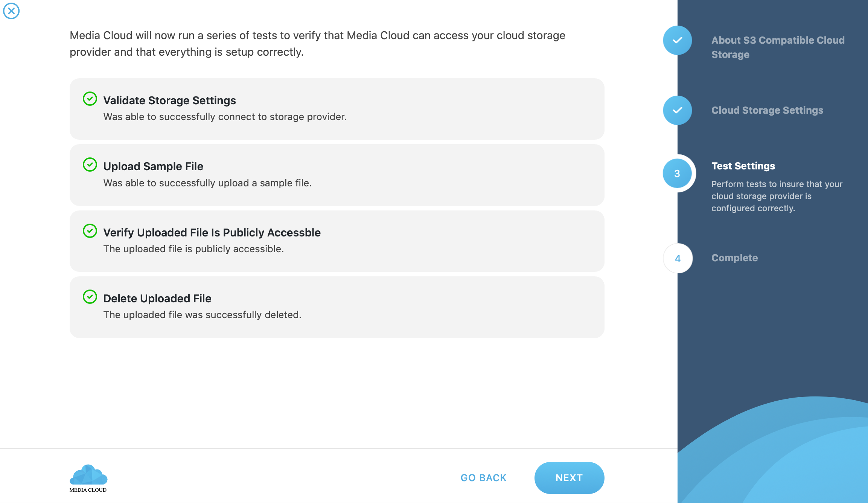The image size is (868, 503).
Task: Click the Cloud Storage Settings step checkmark circle
Action: click(x=677, y=110)
